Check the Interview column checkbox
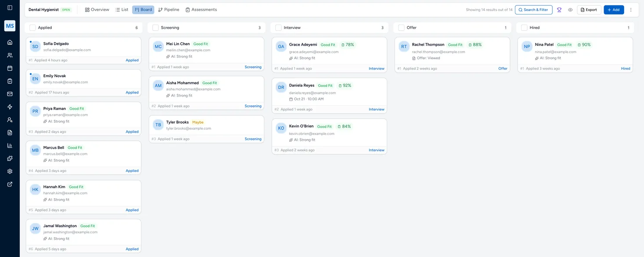This screenshot has width=644, height=257. 278,28
